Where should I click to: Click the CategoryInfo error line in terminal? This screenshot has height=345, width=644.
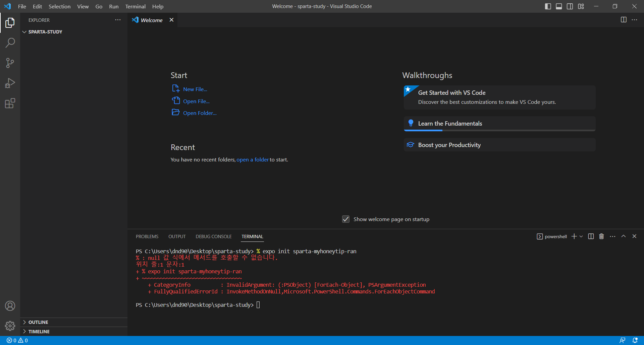pos(287,285)
